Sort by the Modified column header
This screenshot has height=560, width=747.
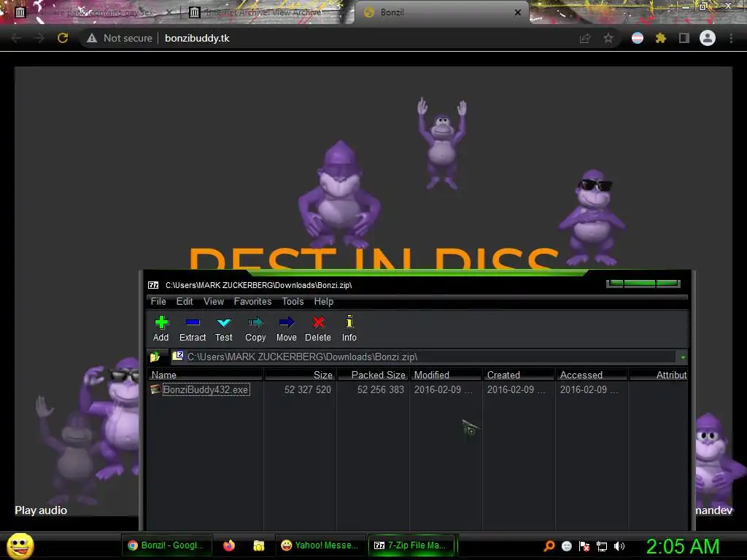tap(446, 375)
